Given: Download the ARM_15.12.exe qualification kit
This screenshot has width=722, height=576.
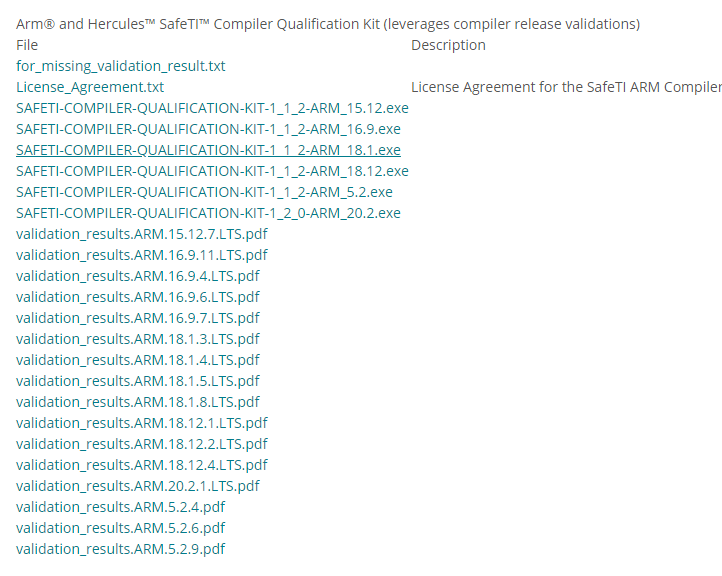Looking at the screenshot, I should click(212, 108).
